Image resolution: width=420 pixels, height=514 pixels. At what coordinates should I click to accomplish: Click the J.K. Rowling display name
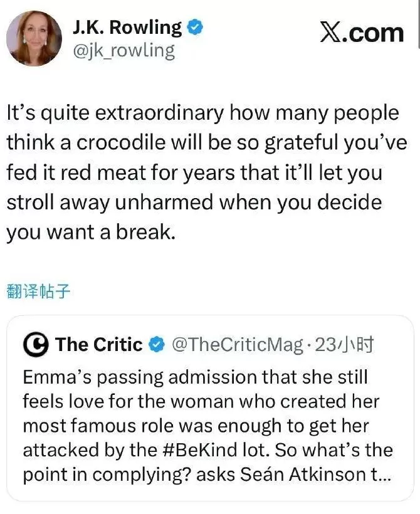127,28
